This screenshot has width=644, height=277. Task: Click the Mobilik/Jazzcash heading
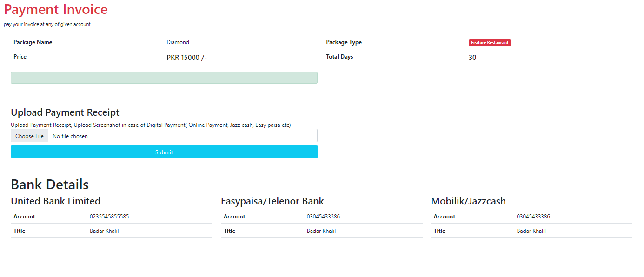pyautogui.click(x=468, y=201)
